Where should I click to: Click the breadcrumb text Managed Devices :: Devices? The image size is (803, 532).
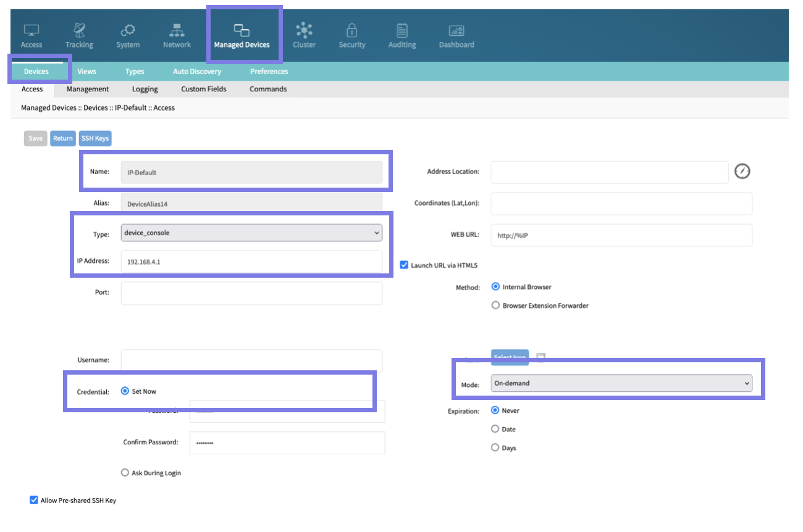[x=64, y=107]
